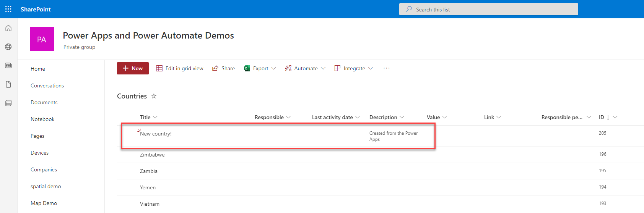The height and width of the screenshot is (213, 644).
Task: Open My files page icon
Action: point(8,84)
